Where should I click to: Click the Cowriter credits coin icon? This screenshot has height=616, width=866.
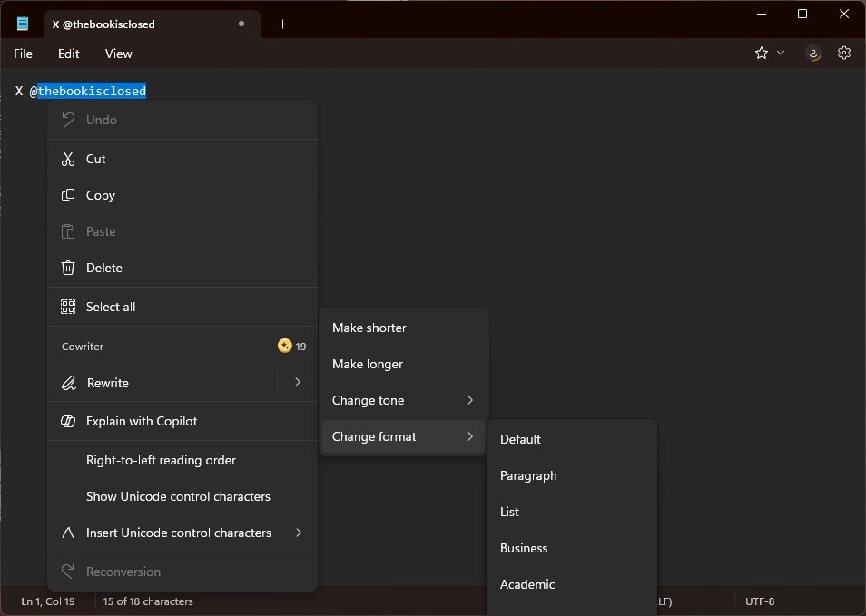pos(284,346)
